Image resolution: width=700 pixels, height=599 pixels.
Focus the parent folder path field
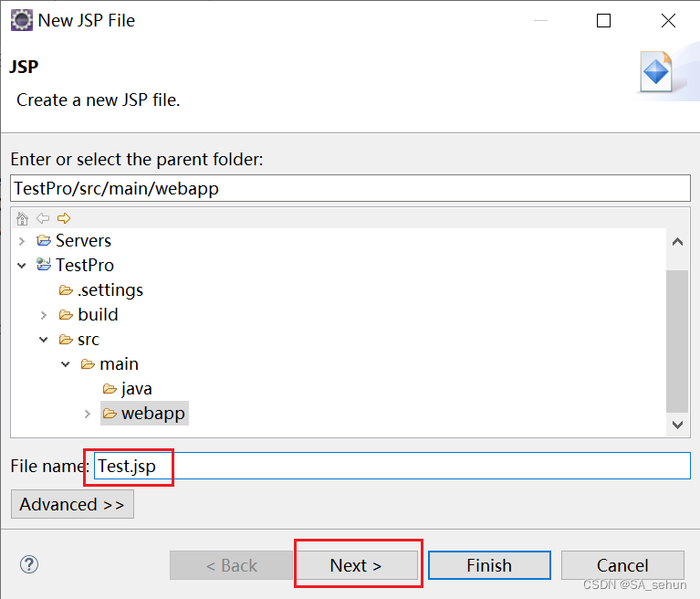point(350,188)
